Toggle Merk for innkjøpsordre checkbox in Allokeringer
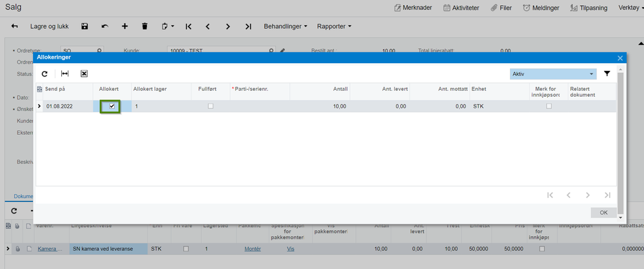 (549, 106)
